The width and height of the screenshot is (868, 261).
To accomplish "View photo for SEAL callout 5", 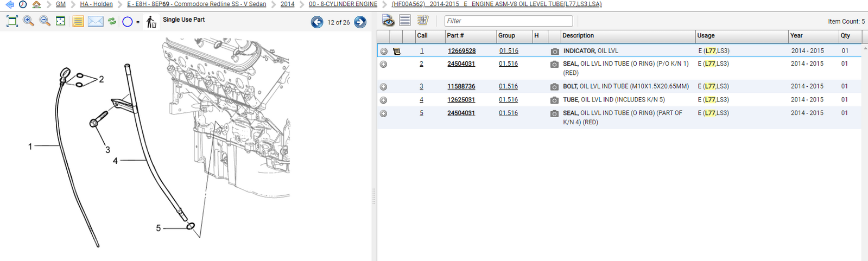I will (554, 114).
